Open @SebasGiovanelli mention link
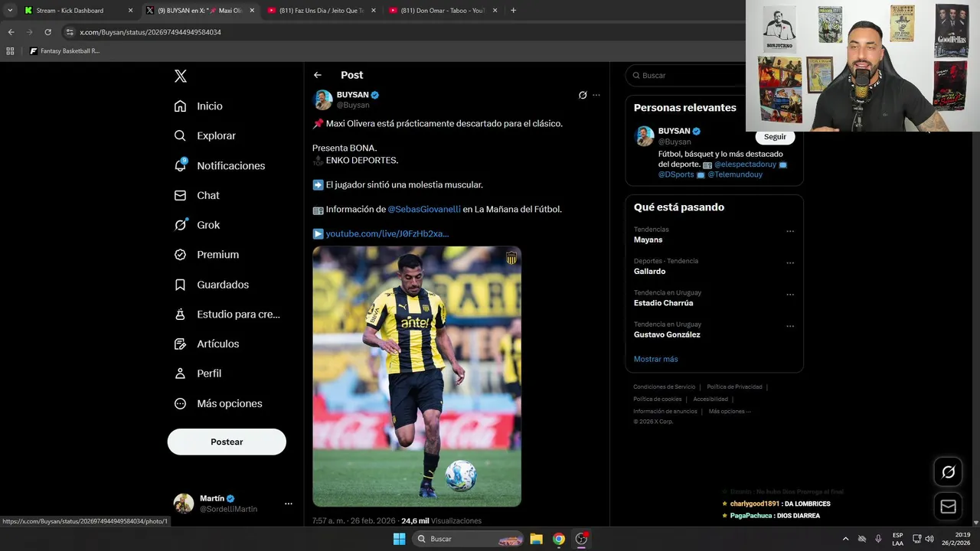This screenshot has height=551, width=980. pos(424,209)
